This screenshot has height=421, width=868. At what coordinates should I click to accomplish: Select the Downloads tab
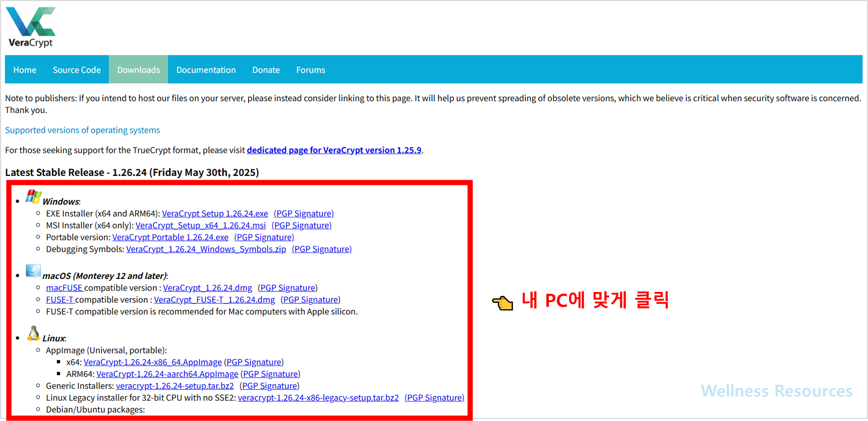point(139,70)
